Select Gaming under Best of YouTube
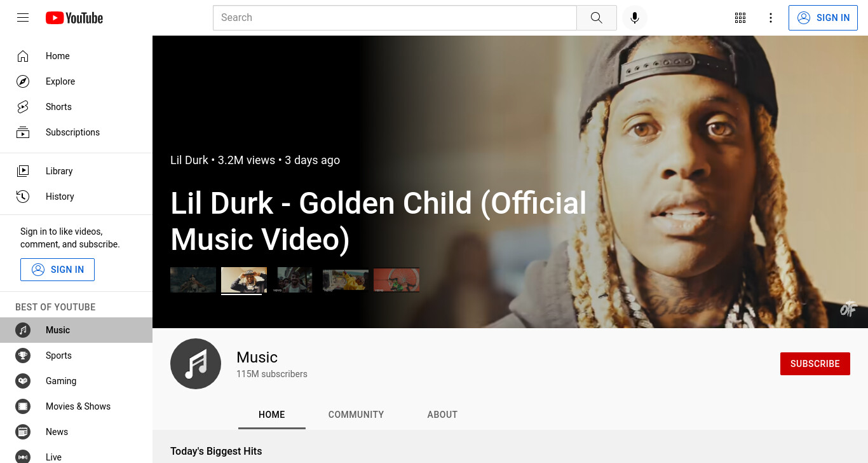 coord(76,381)
